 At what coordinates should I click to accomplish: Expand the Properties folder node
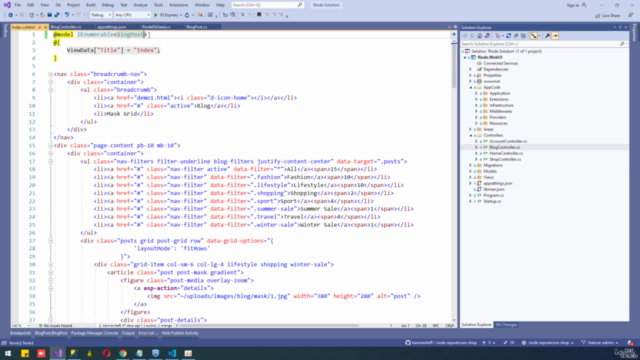pos(470,76)
